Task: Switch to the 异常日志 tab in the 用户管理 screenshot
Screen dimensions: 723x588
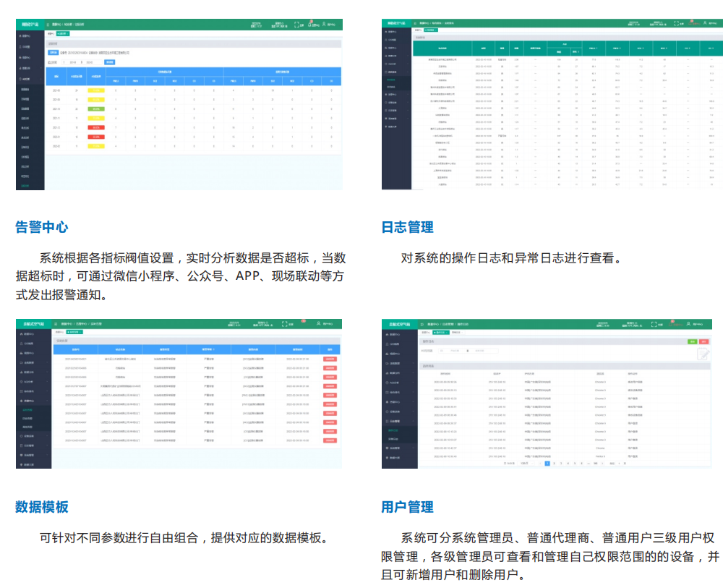Action: coord(456,333)
